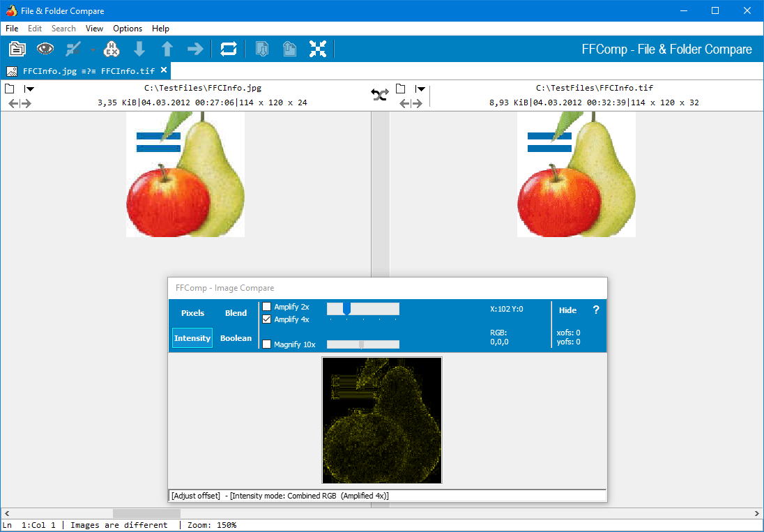Click the swap sides icon between panes

click(380, 96)
